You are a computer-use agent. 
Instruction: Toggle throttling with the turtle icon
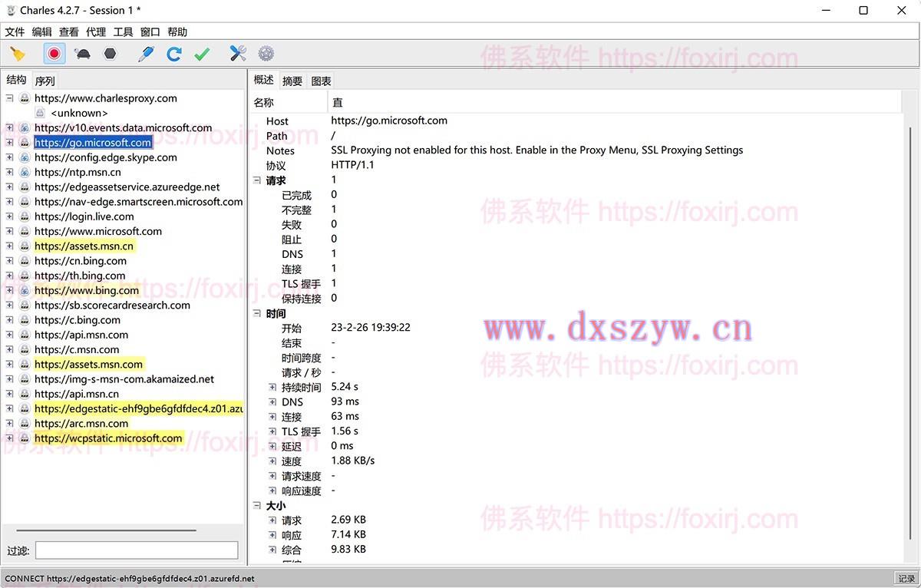coord(82,54)
